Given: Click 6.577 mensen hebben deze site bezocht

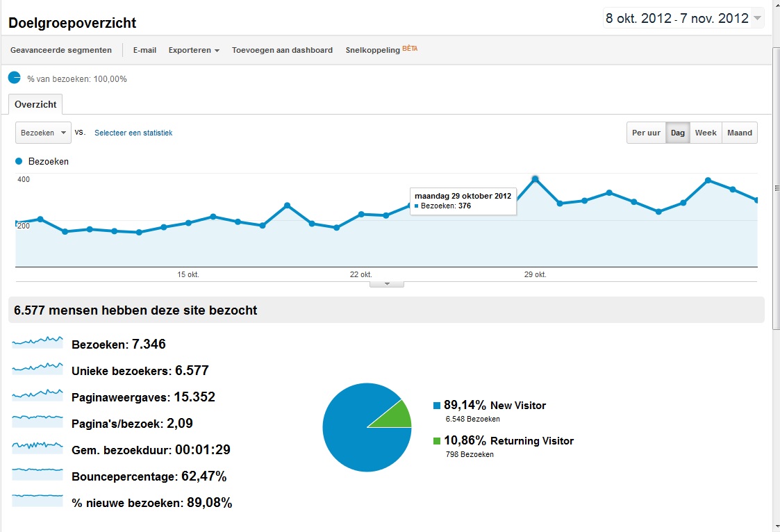Looking at the screenshot, I should 135,310.
